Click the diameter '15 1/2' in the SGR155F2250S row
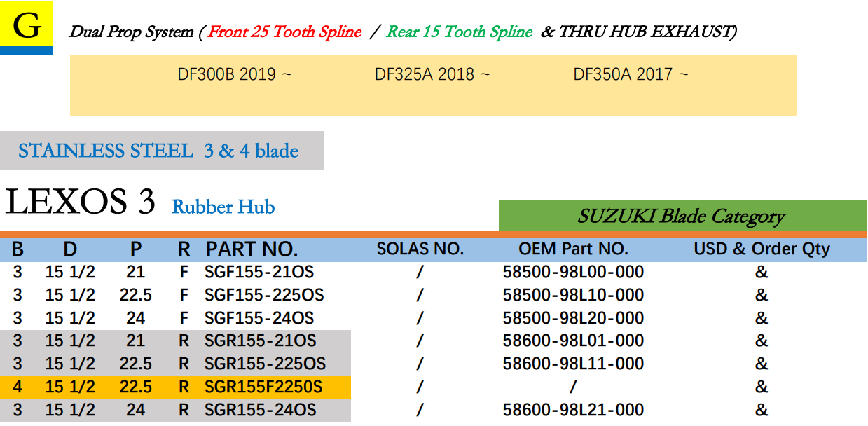Screen dimensions: 868x426 click(x=70, y=387)
